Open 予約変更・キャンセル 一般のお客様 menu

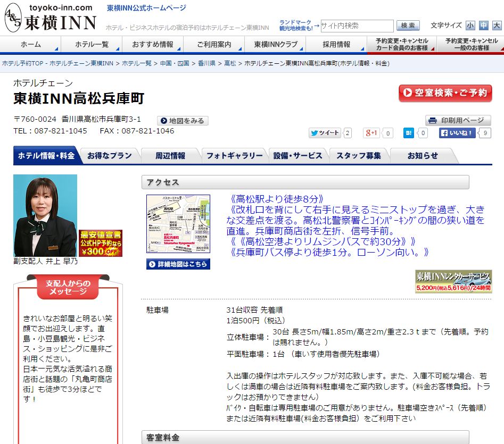471,44
